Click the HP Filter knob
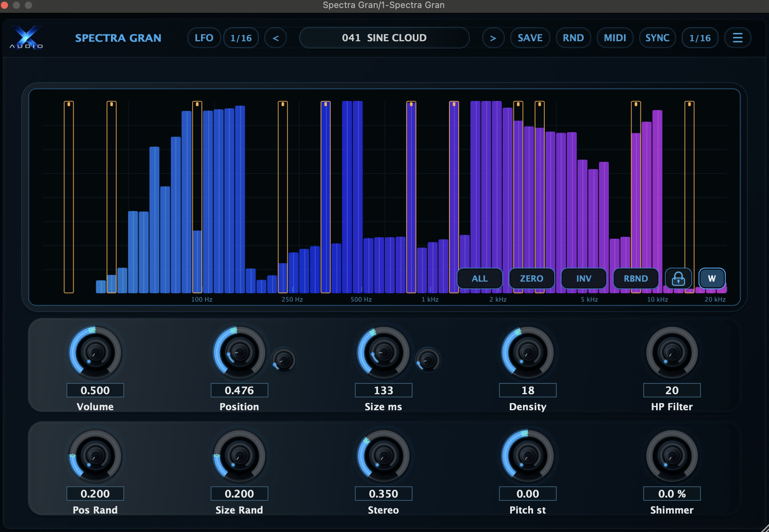Image resolution: width=769 pixels, height=532 pixels. pyautogui.click(x=672, y=353)
